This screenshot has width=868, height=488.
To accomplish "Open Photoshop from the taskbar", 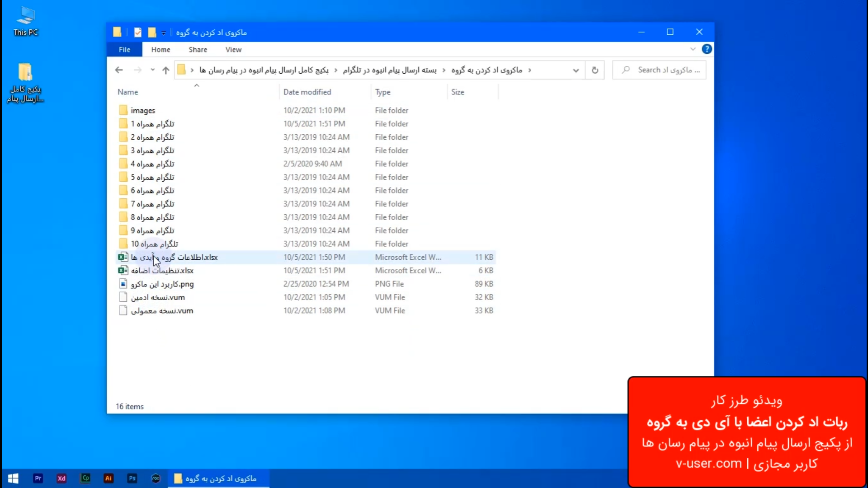I will [x=132, y=478].
